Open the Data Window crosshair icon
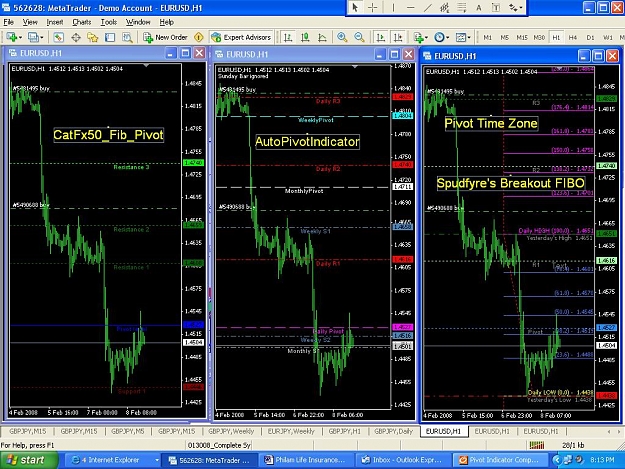The height and width of the screenshot is (469, 625). [76, 37]
